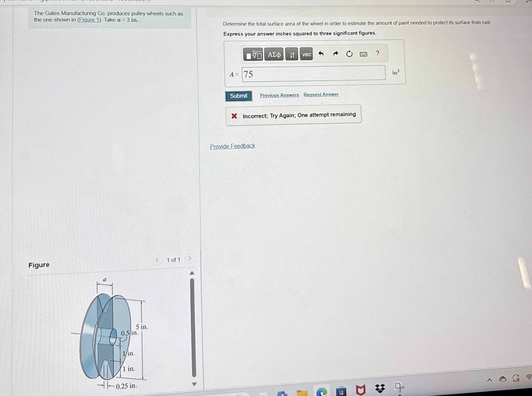Image resolution: width=532 pixels, height=396 pixels.
Task: Click the up-down arrows toolbar button
Action: [292, 54]
